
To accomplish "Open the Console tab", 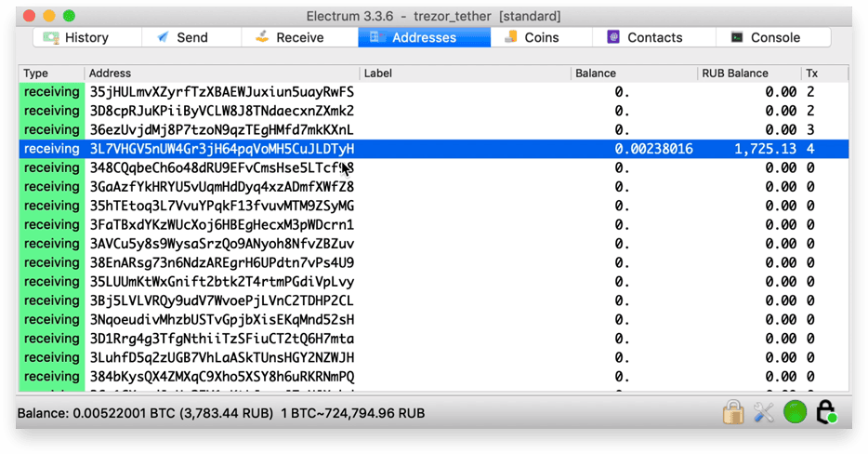I will (774, 37).
